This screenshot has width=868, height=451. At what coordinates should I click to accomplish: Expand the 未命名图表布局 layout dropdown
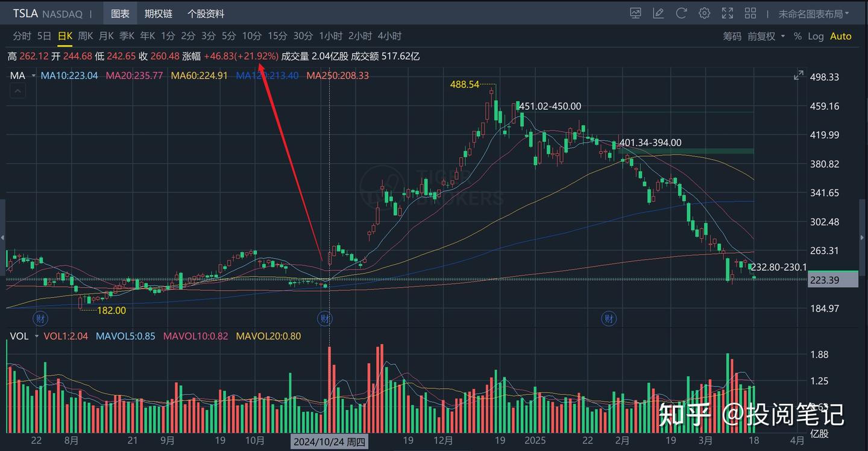813,13
